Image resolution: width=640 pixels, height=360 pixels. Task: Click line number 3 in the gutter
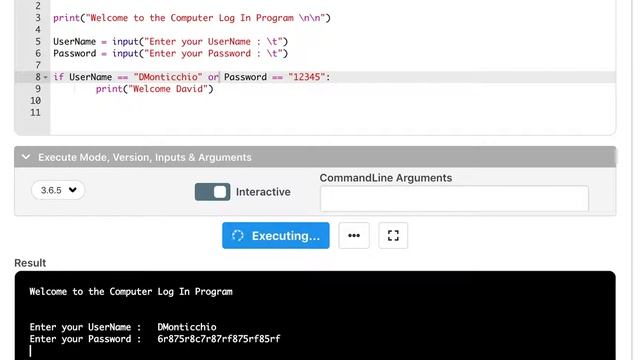click(38, 18)
